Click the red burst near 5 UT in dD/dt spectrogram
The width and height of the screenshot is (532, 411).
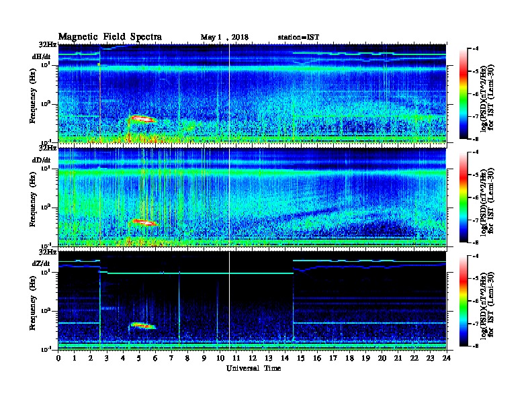click(x=143, y=222)
